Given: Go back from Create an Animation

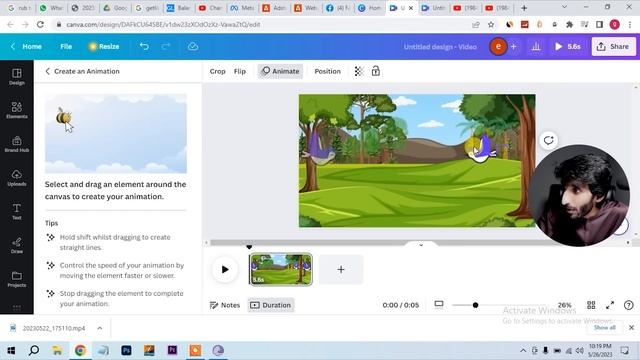Looking at the screenshot, I should pos(47,71).
